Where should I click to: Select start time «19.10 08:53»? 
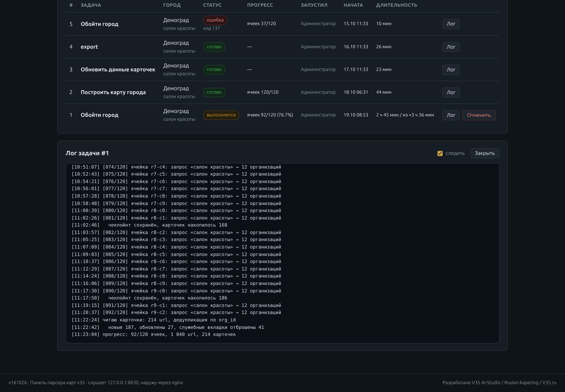[x=356, y=115]
